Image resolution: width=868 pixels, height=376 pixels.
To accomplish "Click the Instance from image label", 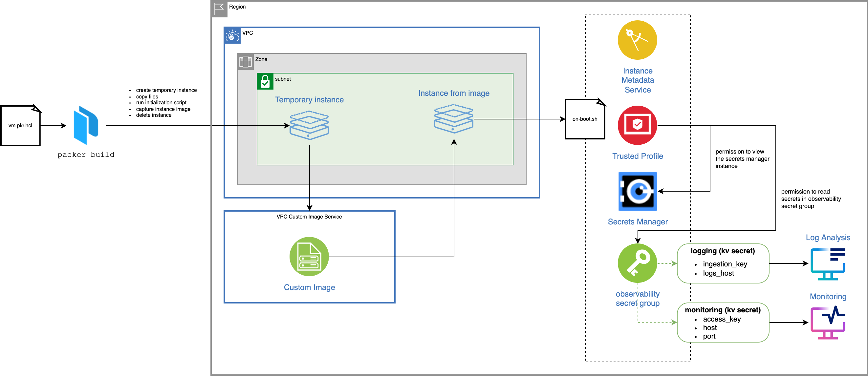I will coord(454,93).
